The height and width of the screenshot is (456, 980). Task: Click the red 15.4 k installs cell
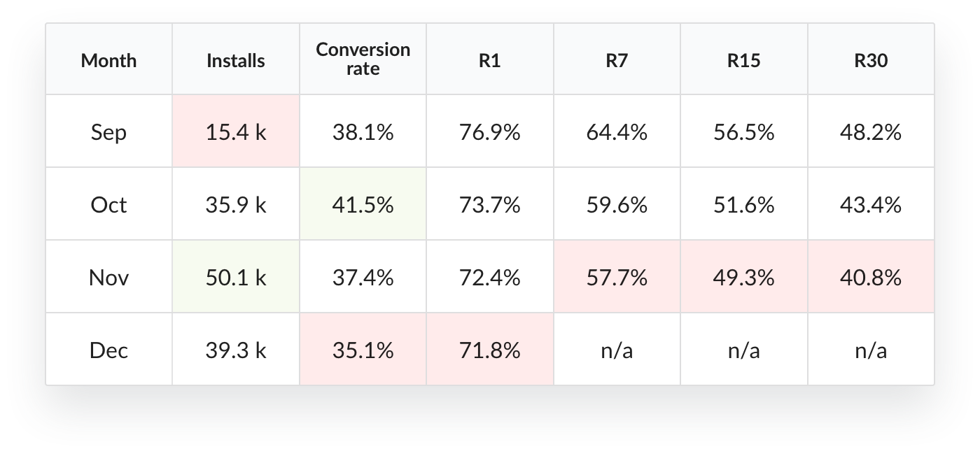[x=236, y=131]
